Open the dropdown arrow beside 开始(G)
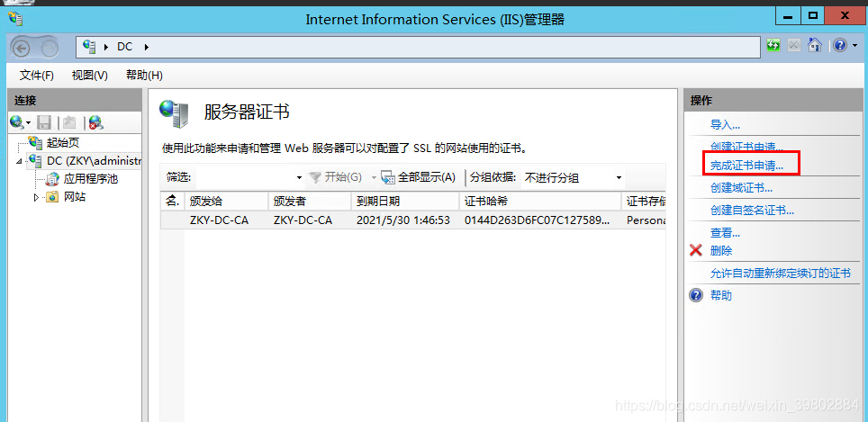This screenshot has height=422, width=868. pyautogui.click(x=374, y=177)
